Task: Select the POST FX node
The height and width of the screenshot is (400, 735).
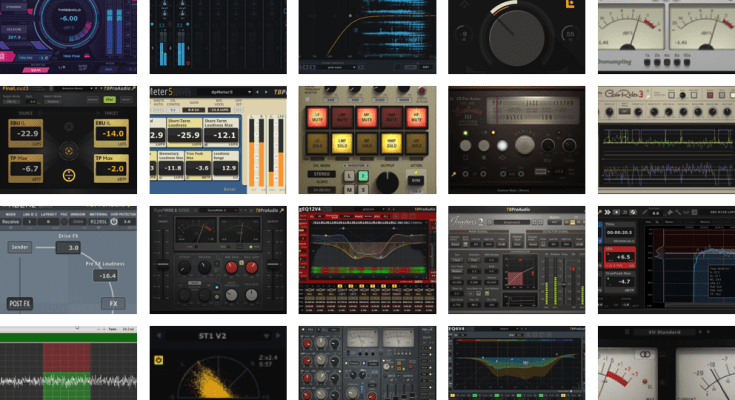Action: tap(21, 302)
